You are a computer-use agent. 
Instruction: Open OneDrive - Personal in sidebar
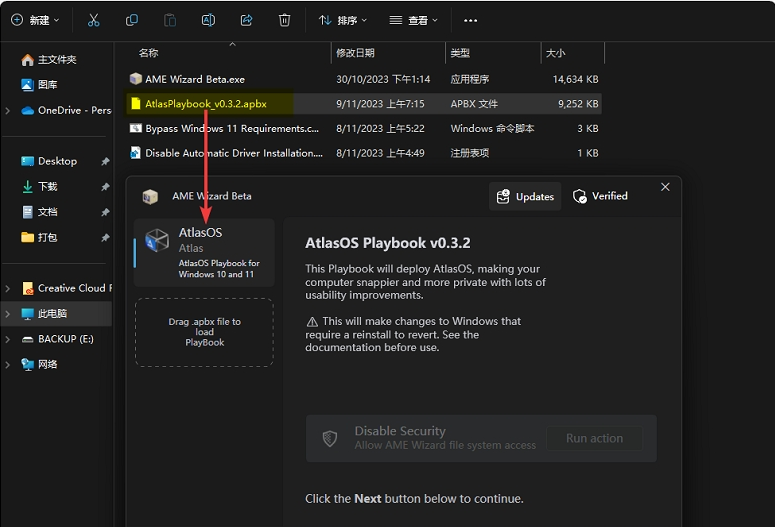click(66, 110)
